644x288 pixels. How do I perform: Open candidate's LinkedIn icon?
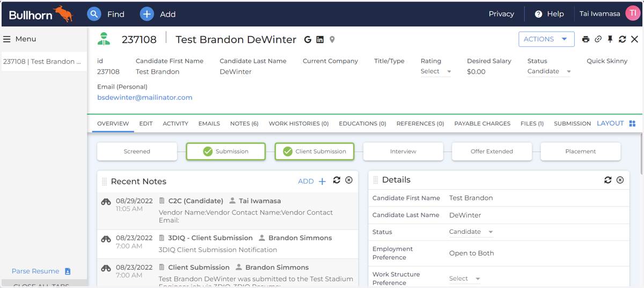coord(320,39)
